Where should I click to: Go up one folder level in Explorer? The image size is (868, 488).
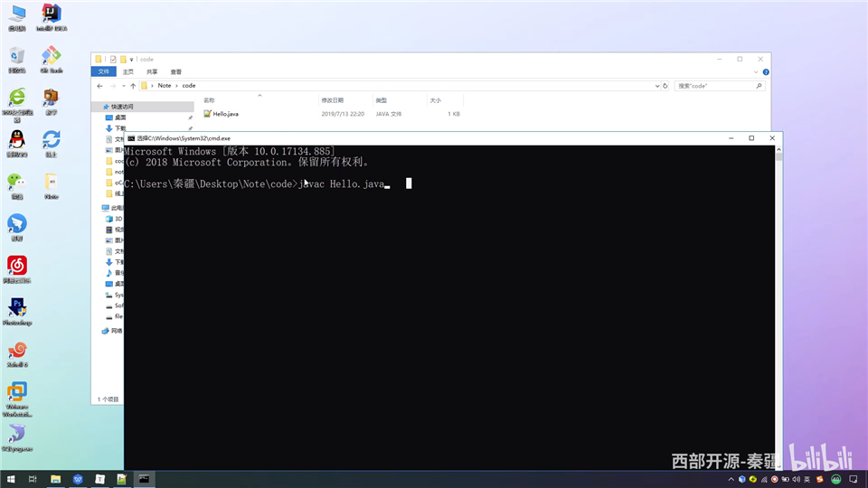pos(133,86)
